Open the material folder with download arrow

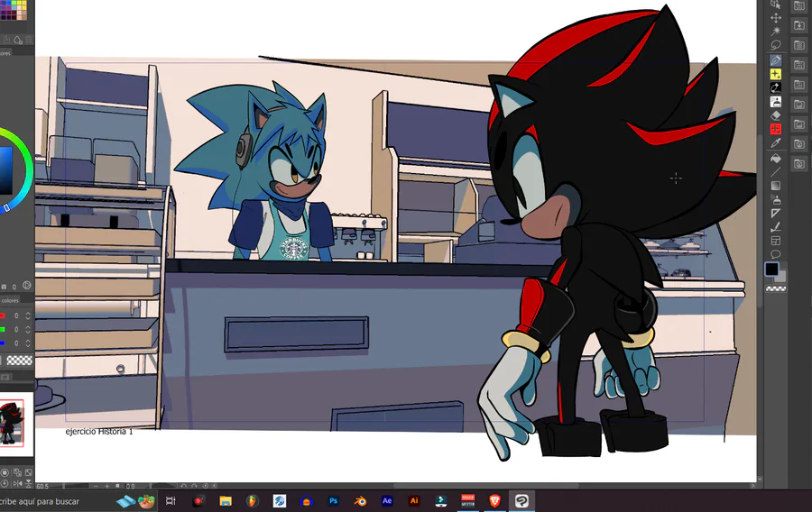pyautogui.click(x=799, y=25)
